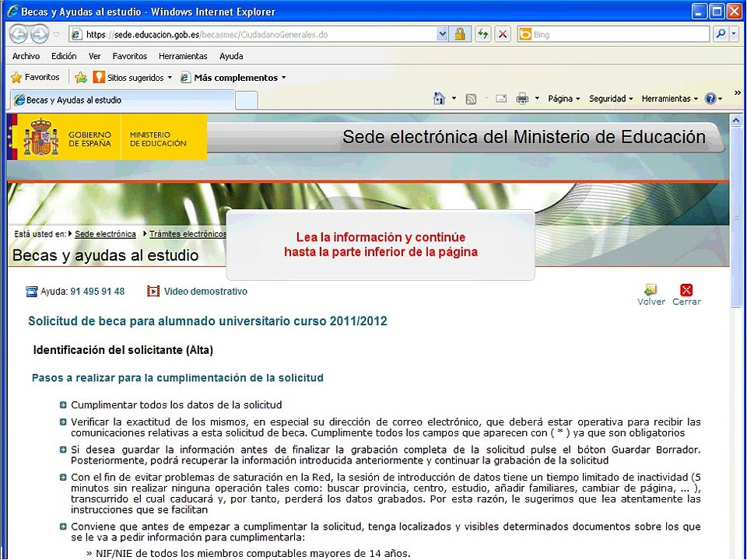Click the Add to favorites bar icon

(x=81, y=77)
